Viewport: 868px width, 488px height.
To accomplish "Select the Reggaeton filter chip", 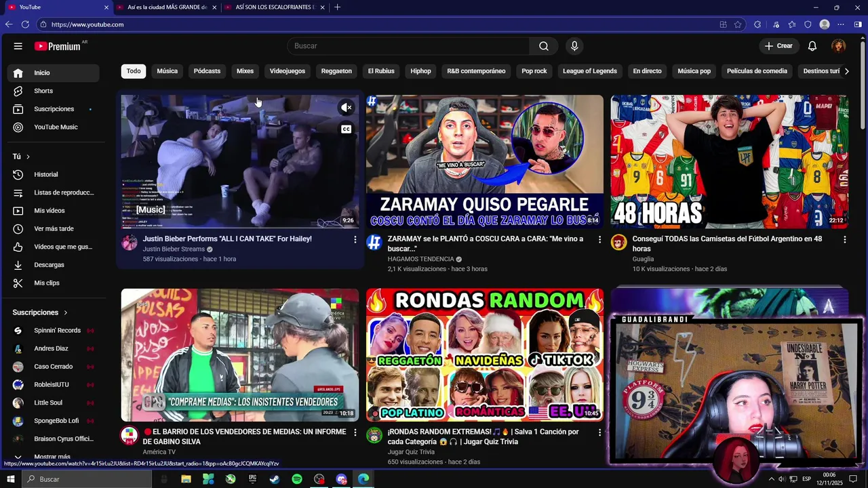I will point(336,71).
